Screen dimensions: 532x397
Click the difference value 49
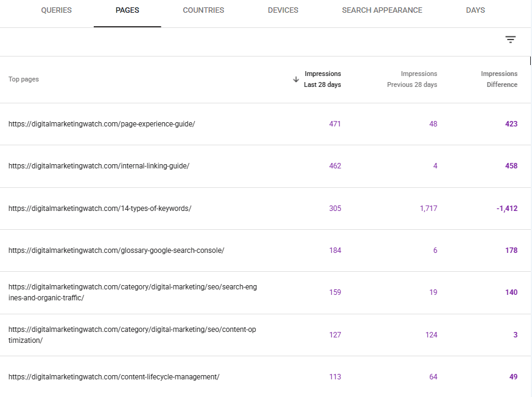click(513, 377)
